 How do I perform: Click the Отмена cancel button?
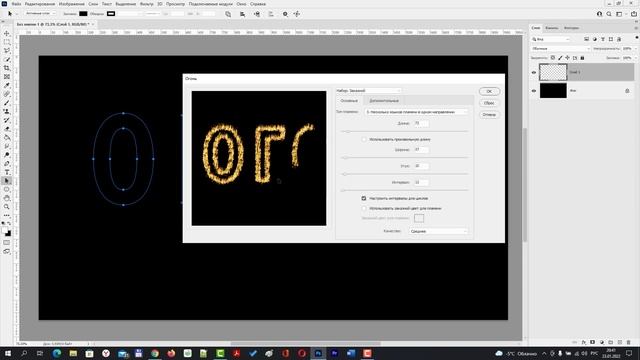point(489,115)
